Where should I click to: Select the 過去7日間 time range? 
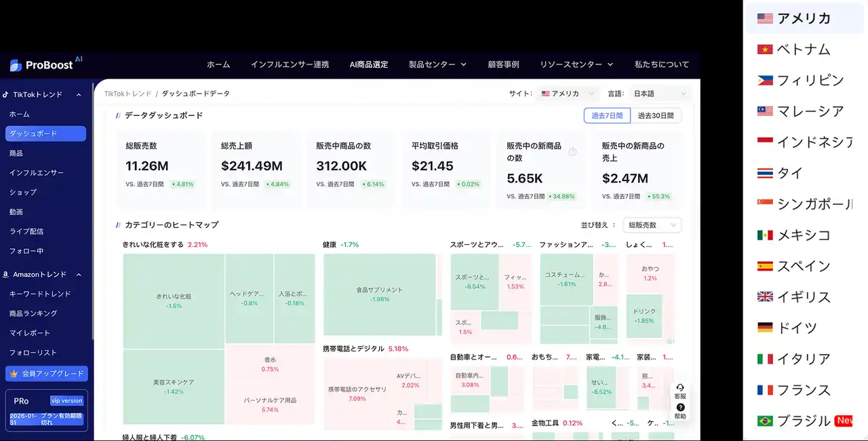click(x=607, y=116)
